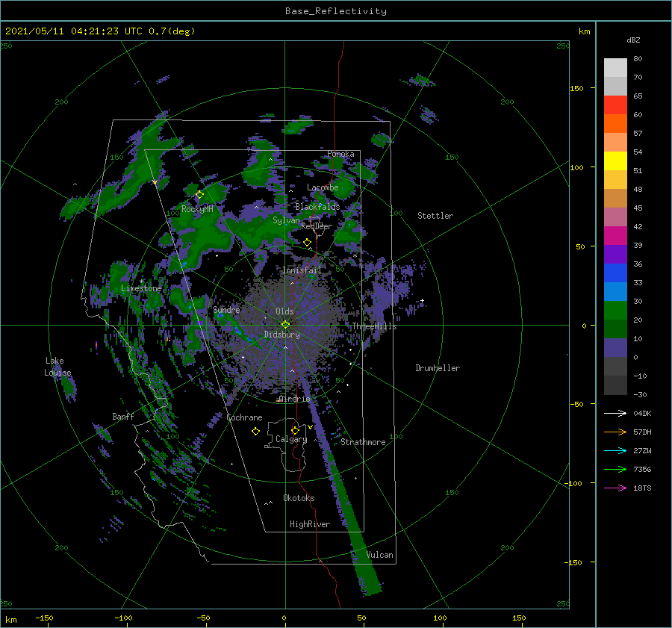Click the 18TS legend label
This screenshot has height=628, width=672.
(642, 488)
